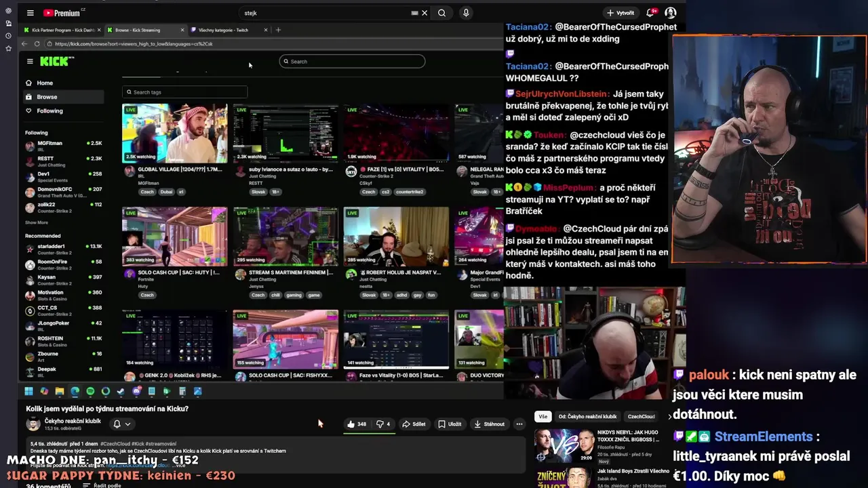This screenshot has width=868, height=488.
Task: Open a new browser tab
Action: tap(278, 30)
